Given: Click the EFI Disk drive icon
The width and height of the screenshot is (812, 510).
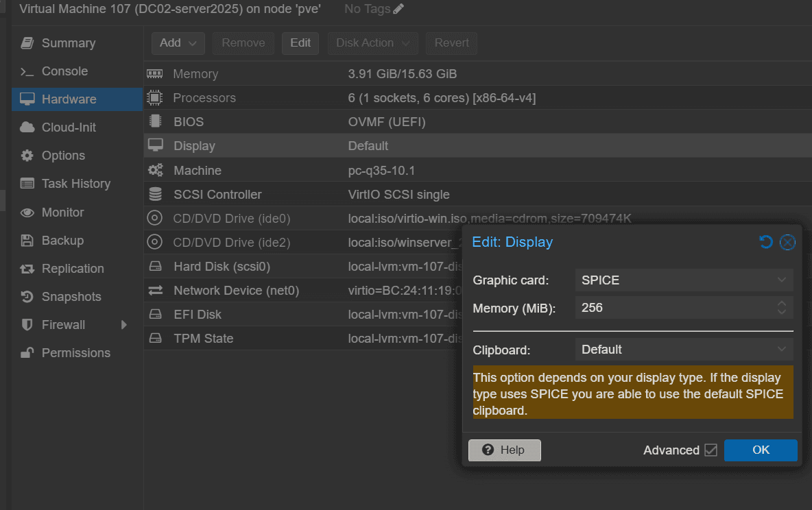Looking at the screenshot, I should click(156, 314).
